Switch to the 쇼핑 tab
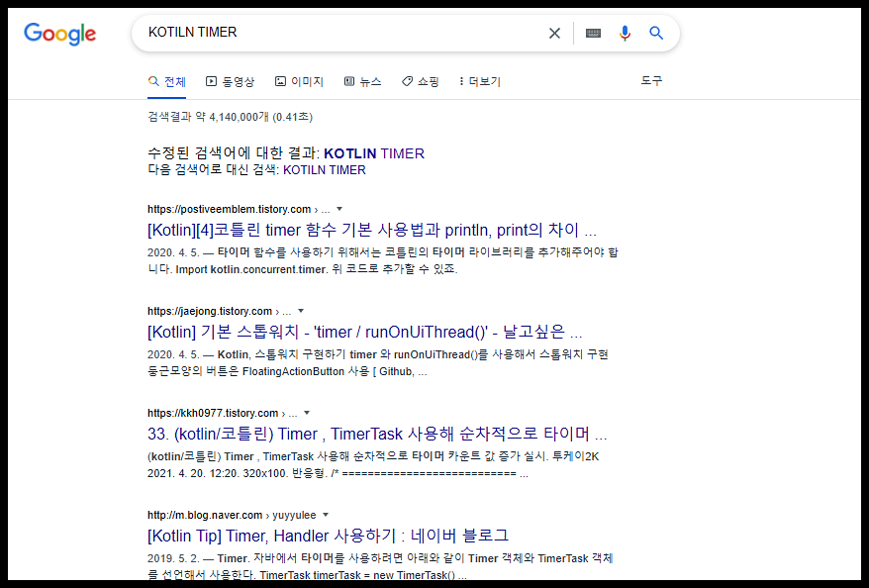 420,81
